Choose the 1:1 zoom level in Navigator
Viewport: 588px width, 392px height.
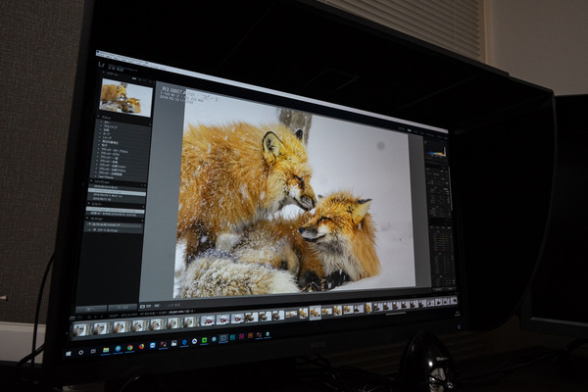click(145, 80)
